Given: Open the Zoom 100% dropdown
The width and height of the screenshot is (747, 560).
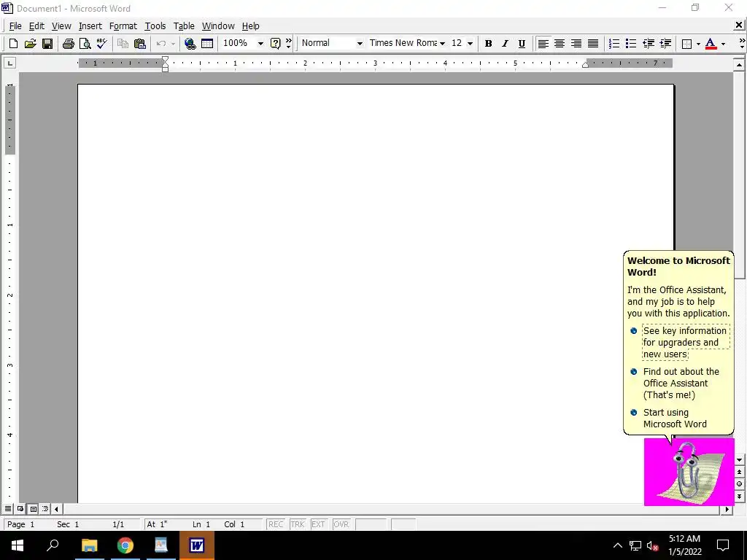Looking at the screenshot, I should [260, 44].
